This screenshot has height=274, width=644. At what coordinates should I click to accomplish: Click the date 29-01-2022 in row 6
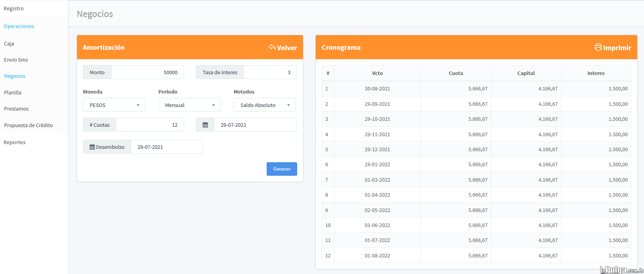click(377, 165)
